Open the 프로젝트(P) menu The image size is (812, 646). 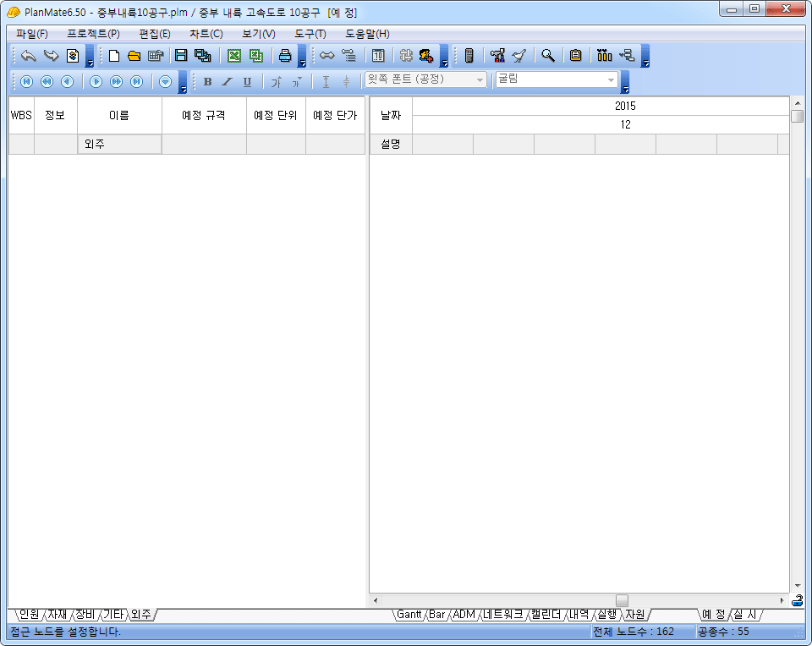tap(93, 34)
